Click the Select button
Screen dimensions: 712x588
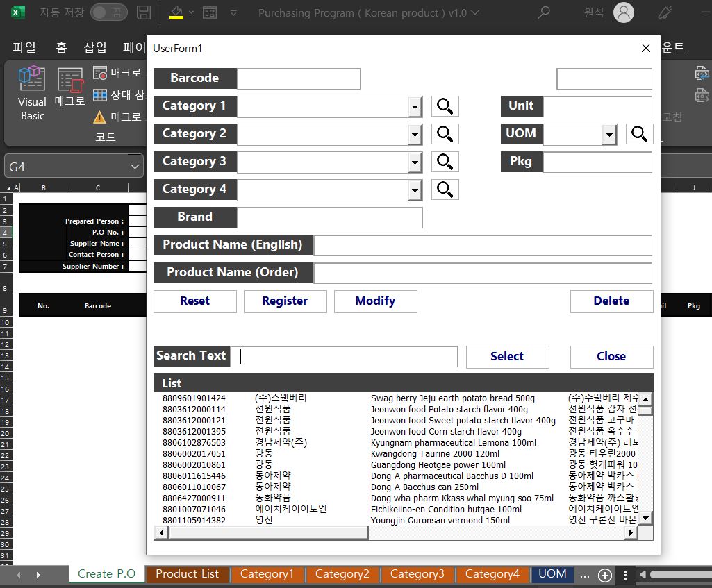pyautogui.click(x=507, y=357)
